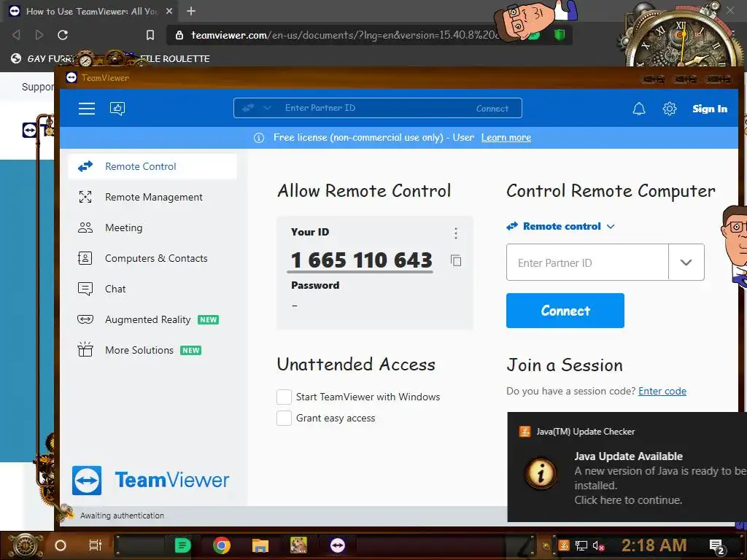Screen dimensions: 747x560
Task: Click the Computers & Contacts address book icon
Action: [85, 258]
